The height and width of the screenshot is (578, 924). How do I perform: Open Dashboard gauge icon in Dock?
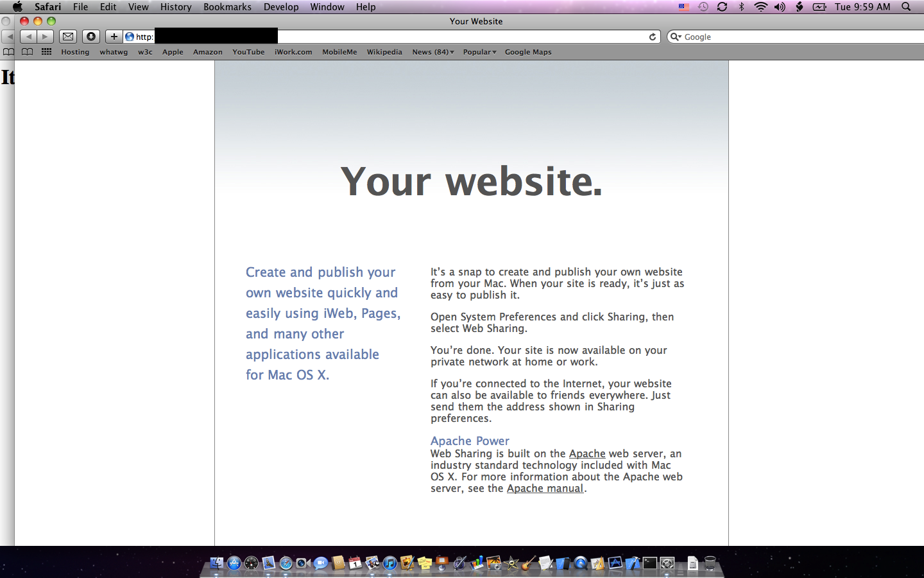pos(251,563)
